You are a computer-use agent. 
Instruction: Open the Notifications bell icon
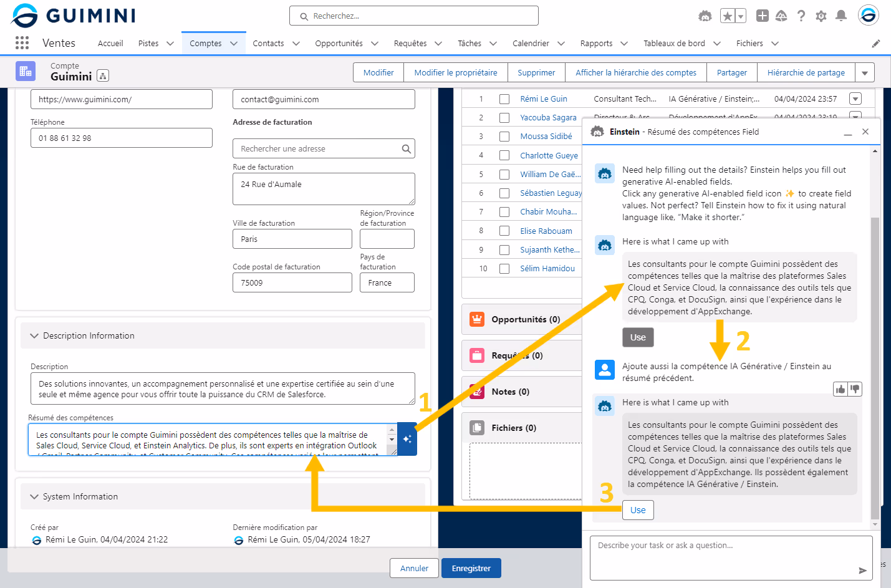(841, 16)
